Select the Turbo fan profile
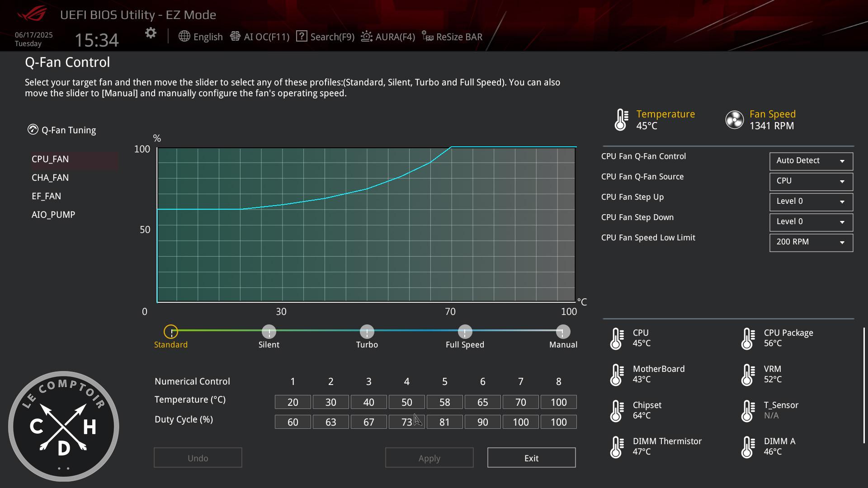The height and width of the screenshot is (488, 868). [367, 332]
